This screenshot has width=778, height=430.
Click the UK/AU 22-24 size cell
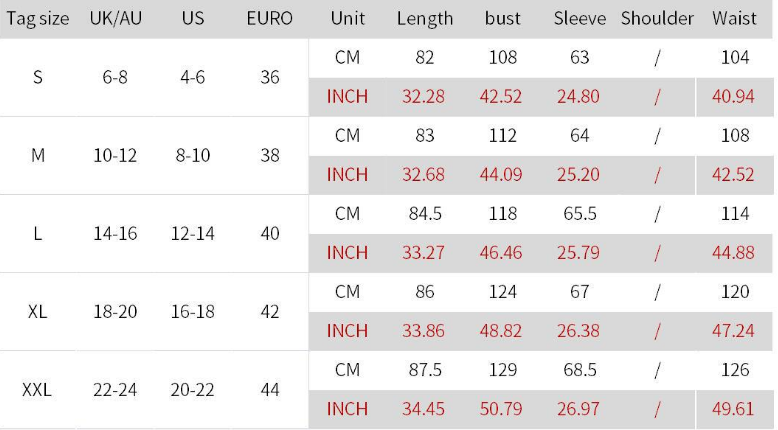tap(114, 389)
